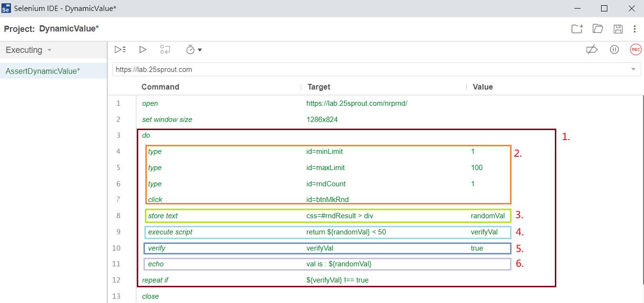Viewport: 644px width, 303px height.
Task: Click the verifyVal value cell
Action: click(x=484, y=232)
